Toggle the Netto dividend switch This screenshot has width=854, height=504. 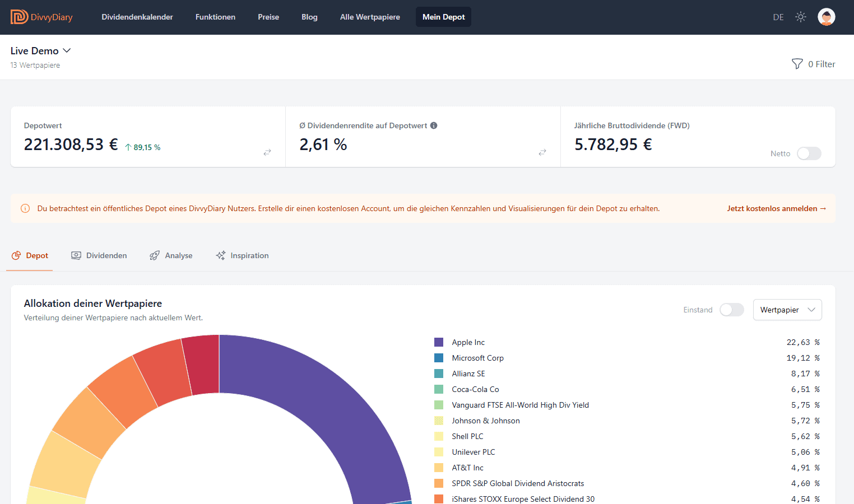point(809,153)
